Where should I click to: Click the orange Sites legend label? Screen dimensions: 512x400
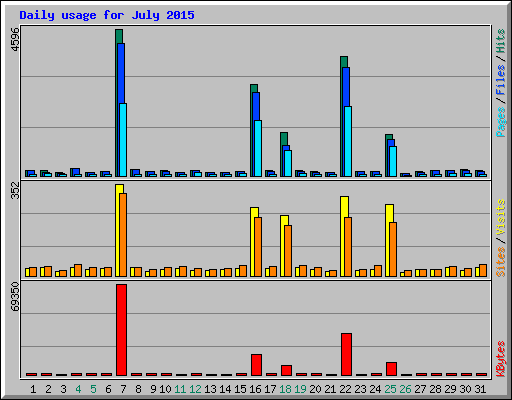(500, 262)
